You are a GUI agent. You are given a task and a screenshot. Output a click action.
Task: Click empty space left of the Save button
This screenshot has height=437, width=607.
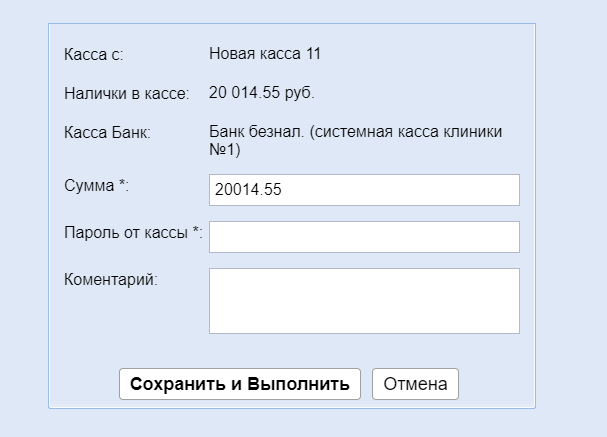click(85, 384)
